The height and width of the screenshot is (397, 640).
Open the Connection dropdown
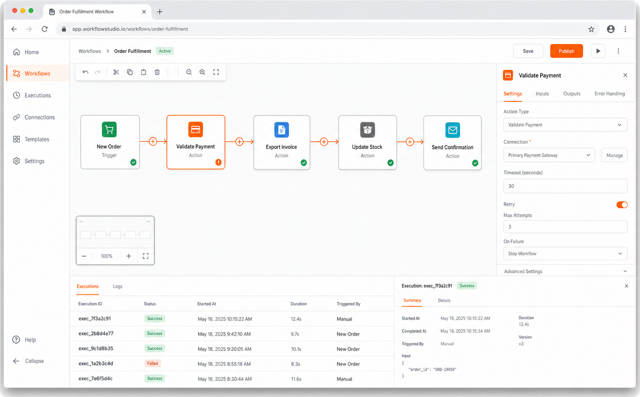tap(549, 155)
